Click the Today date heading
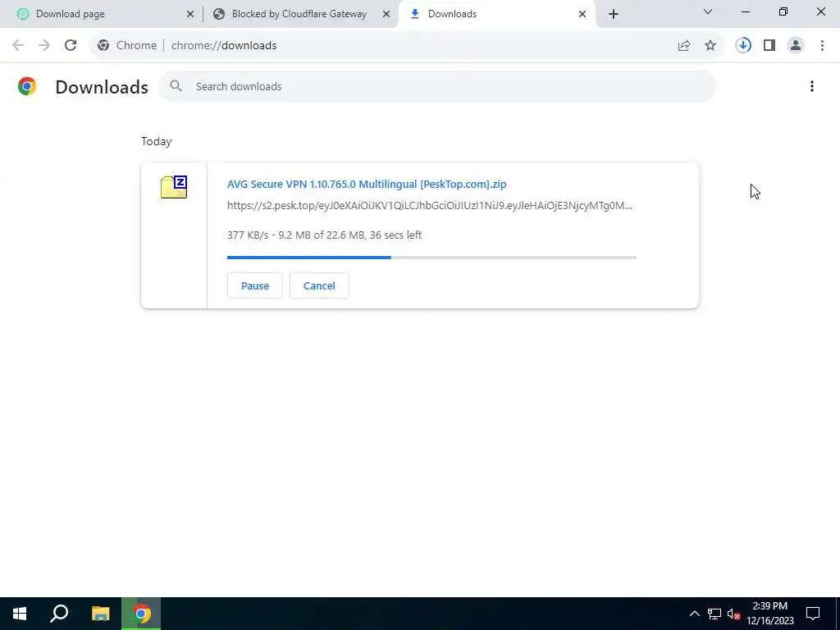 pyautogui.click(x=157, y=141)
